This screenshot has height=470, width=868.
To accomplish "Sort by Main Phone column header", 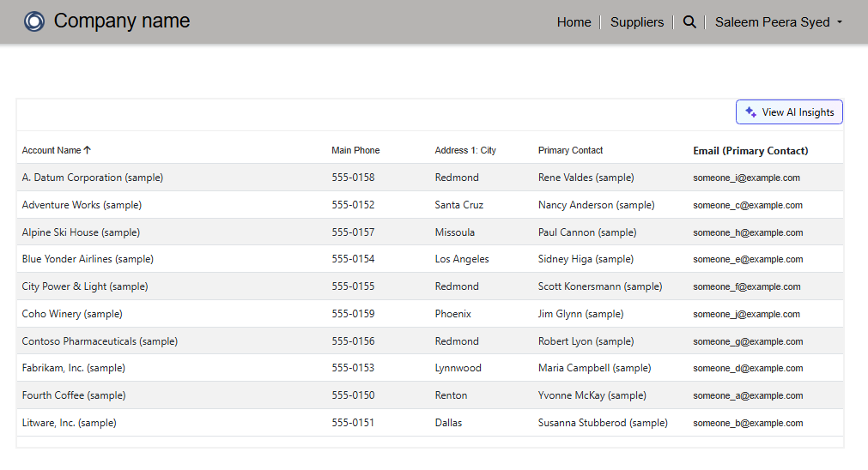I will tap(355, 150).
